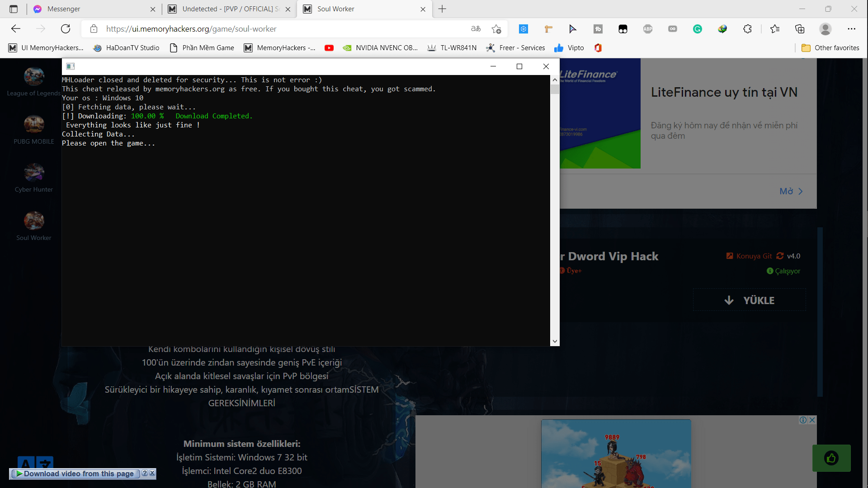Image resolution: width=868 pixels, height=488 pixels.
Task: Click the Konuya Git link
Action: (749, 256)
